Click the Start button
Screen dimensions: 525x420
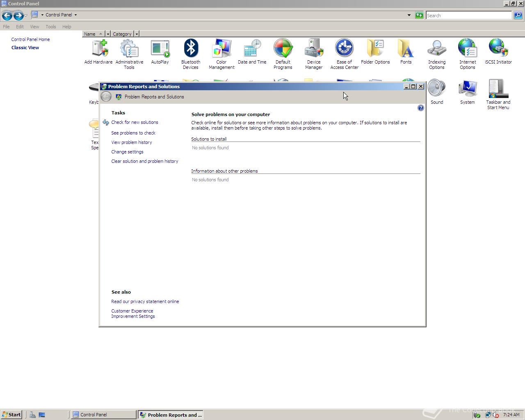coord(11,415)
